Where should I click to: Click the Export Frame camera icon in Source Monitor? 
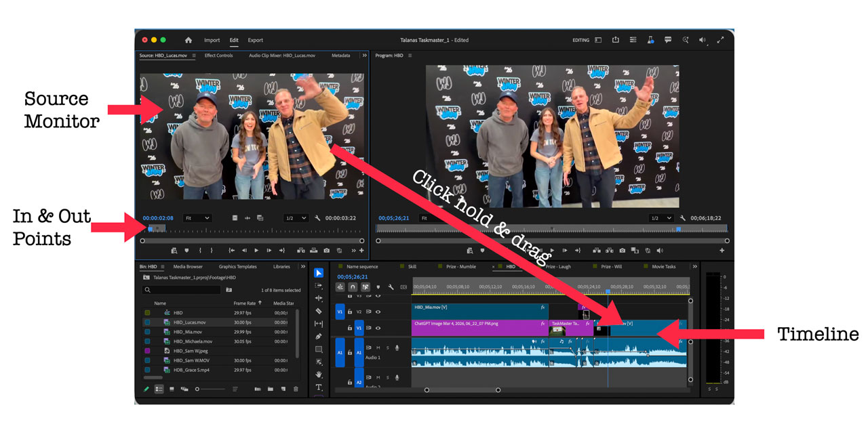pyautogui.click(x=326, y=251)
